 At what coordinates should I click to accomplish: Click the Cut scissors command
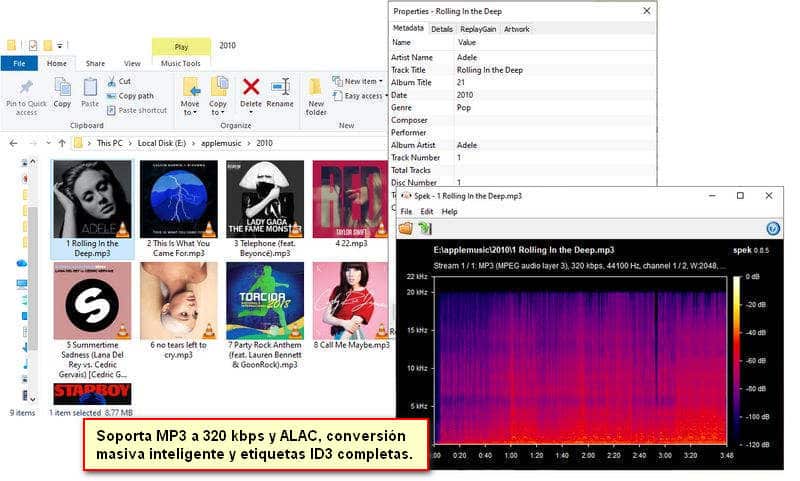coord(119,81)
